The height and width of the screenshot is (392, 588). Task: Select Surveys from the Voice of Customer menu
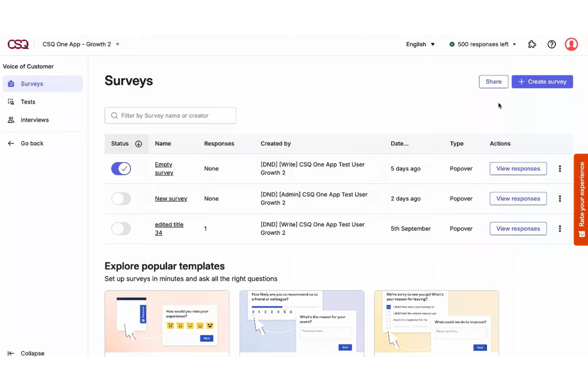32,83
